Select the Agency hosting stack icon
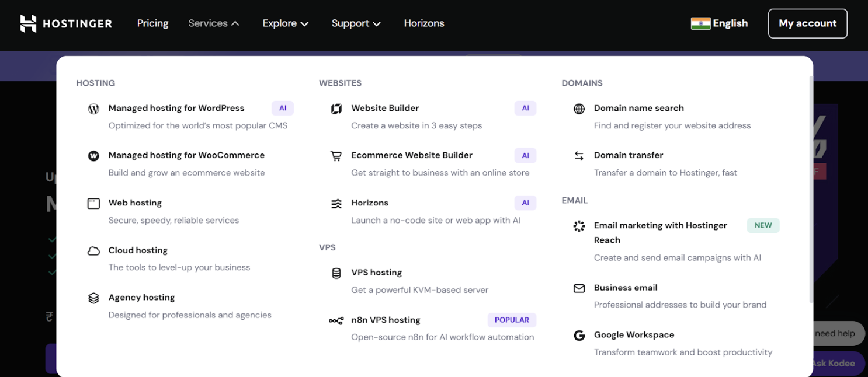This screenshot has width=868, height=377. pyautogui.click(x=93, y=298)
